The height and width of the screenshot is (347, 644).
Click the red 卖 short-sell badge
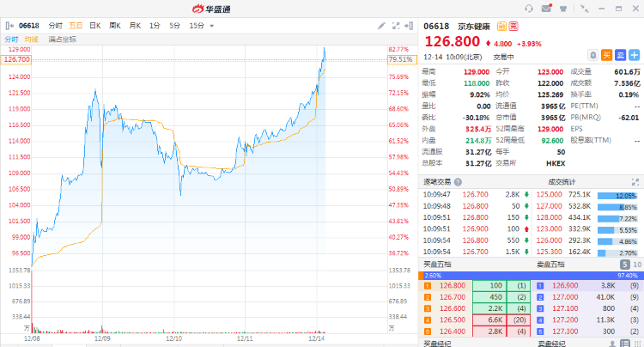click(513, 27)
